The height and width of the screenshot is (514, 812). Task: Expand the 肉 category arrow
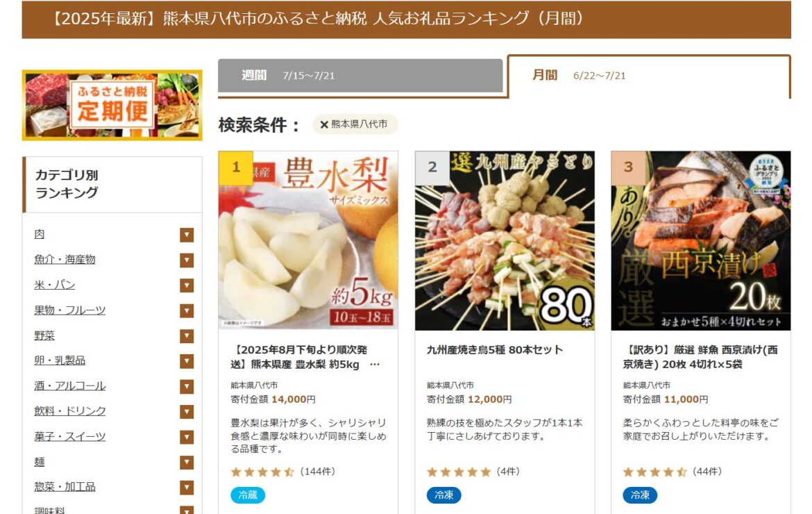[x=187, y=235]
